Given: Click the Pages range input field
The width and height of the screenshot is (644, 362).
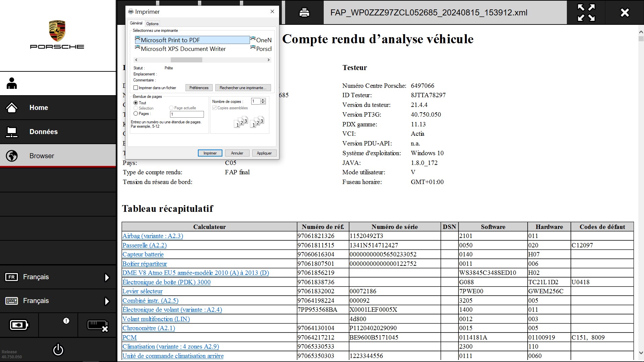Looking at the screenshot, I should (187, 114).
